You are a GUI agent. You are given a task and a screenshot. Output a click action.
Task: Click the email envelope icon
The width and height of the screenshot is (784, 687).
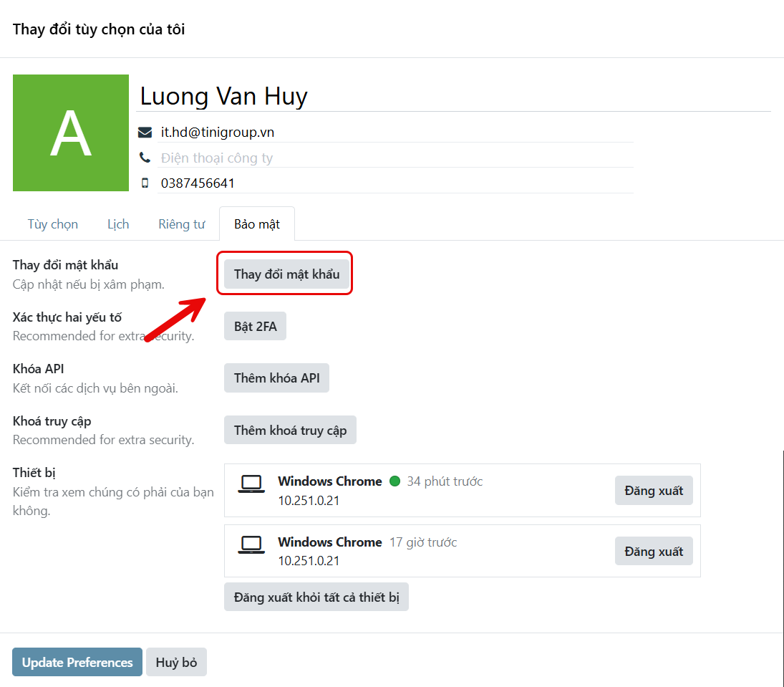pyautogui.click(x=145, y=133)
